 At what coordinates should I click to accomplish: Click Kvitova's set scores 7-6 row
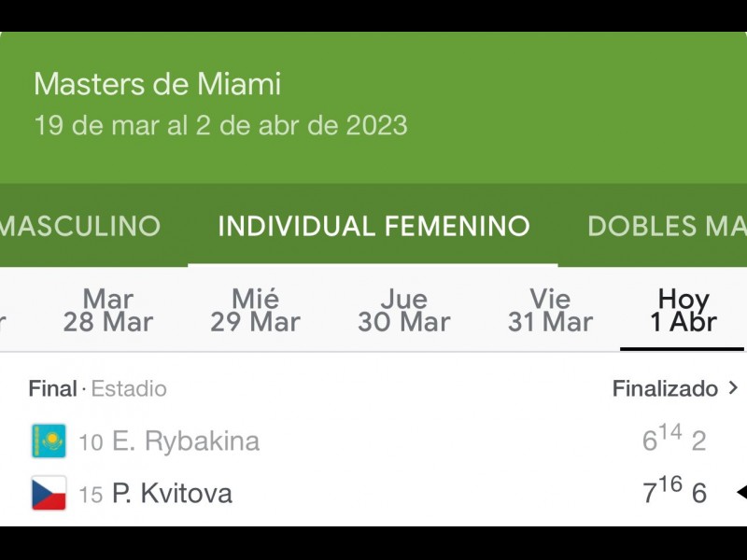tap(673, 492)
